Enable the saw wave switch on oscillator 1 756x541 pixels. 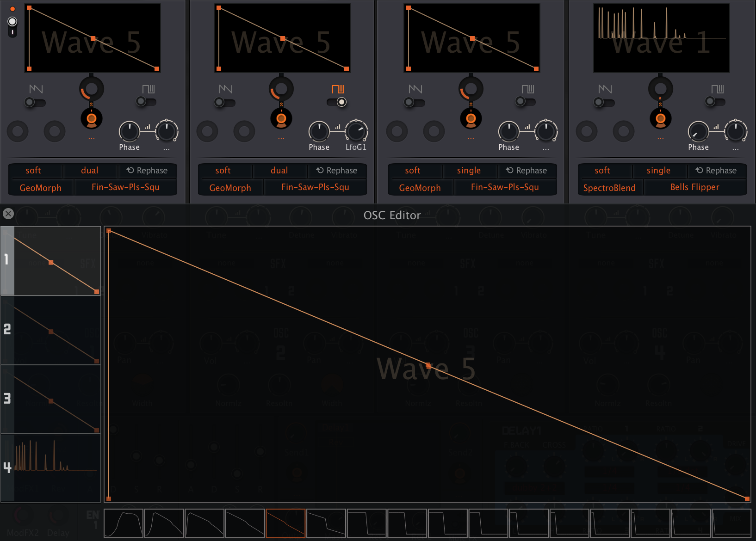click(x=35, y=102)
